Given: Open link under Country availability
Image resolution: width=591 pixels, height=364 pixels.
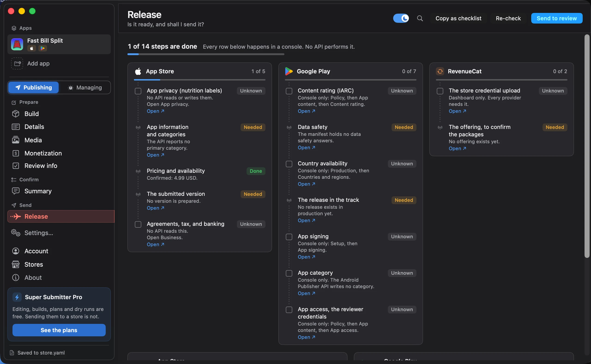Looking at the screenshot, I should click(x=306, y=184).
